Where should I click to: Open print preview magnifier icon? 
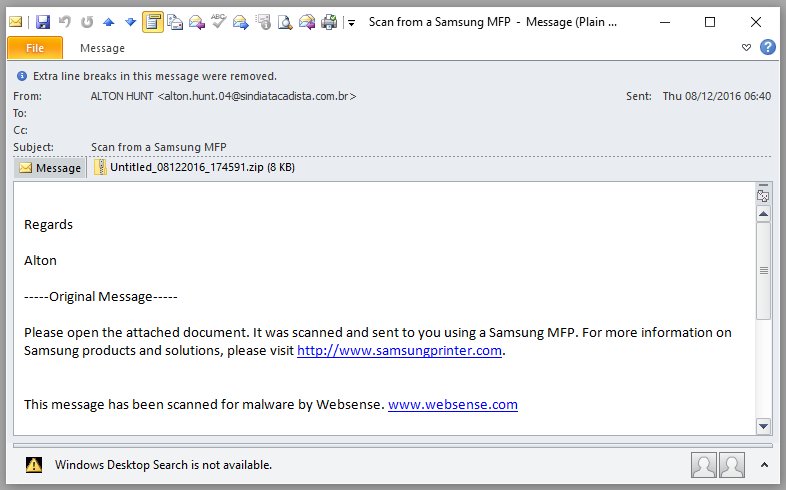click(285, 22)
